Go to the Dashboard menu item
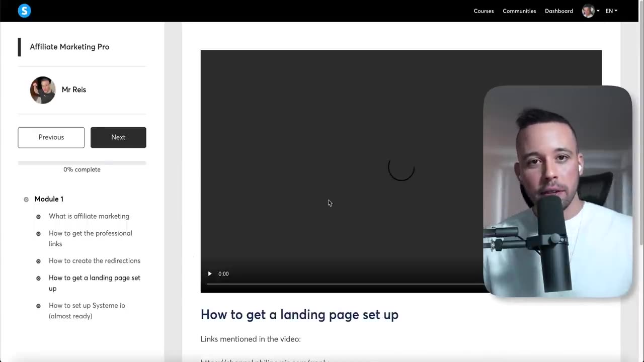This screenshot has height=362, width=644. pyautogui.click(x=558, y=11)
